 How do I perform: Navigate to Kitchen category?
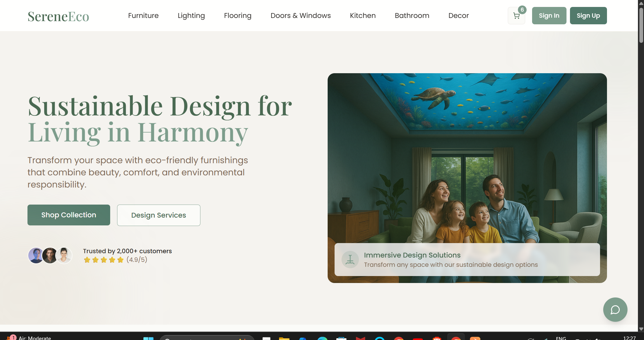point(363,16)
